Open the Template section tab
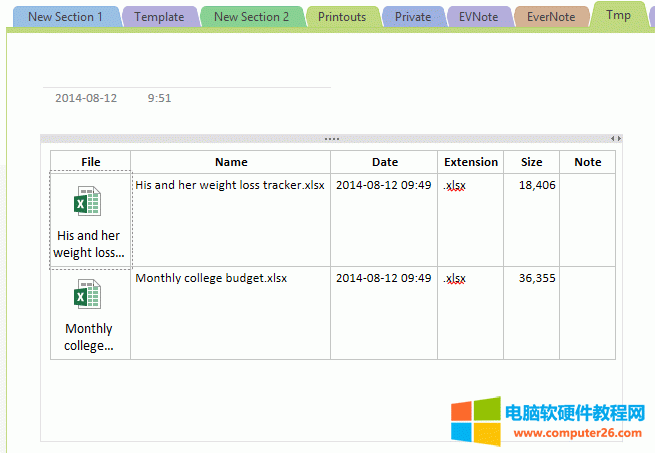The height and width of the screenshot is (453, 655). tap(159, 17)
